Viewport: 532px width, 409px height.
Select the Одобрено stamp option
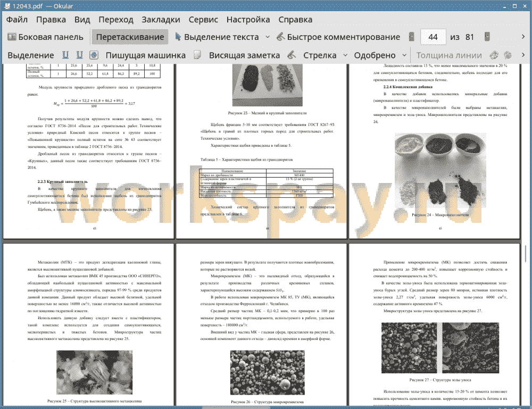click(375, 55)
